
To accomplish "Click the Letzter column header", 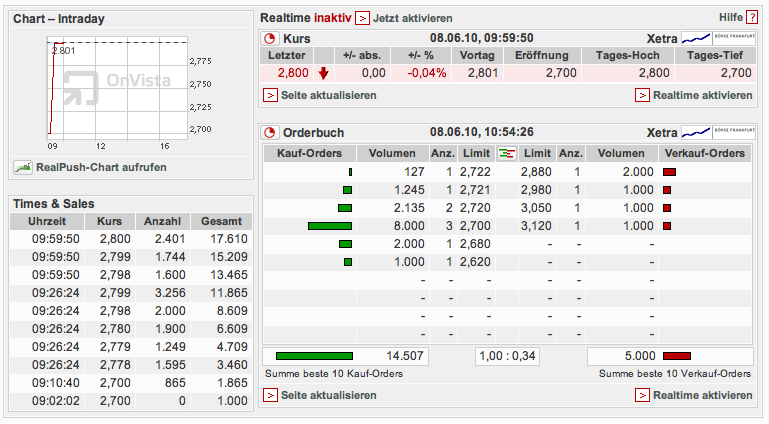I will click(x=286, y=55).
